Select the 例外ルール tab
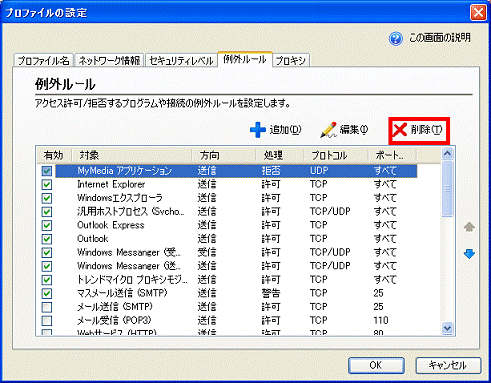Image resolution: width=491 pixels, height=383 pixels. click(x=245, y=59)
